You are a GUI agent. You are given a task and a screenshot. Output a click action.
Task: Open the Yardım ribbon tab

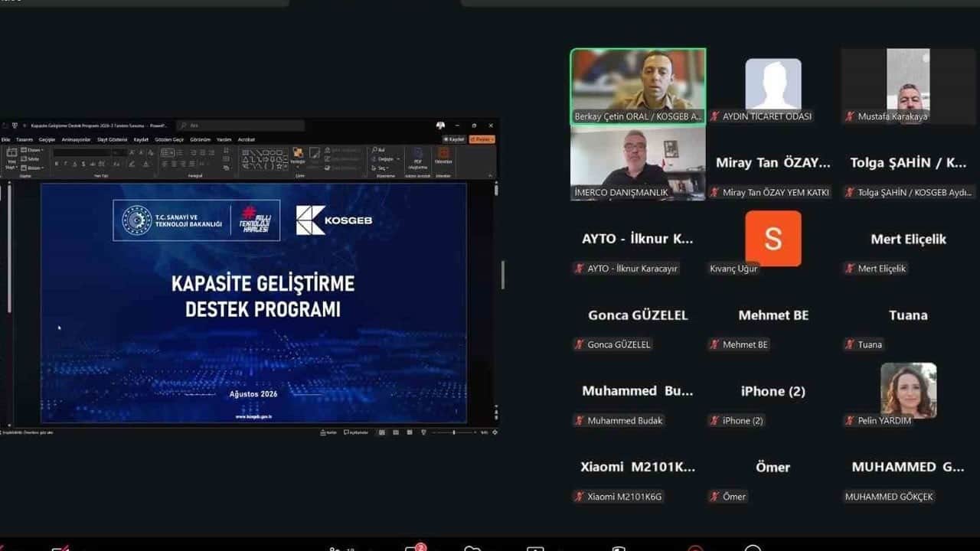click(224, 139)
